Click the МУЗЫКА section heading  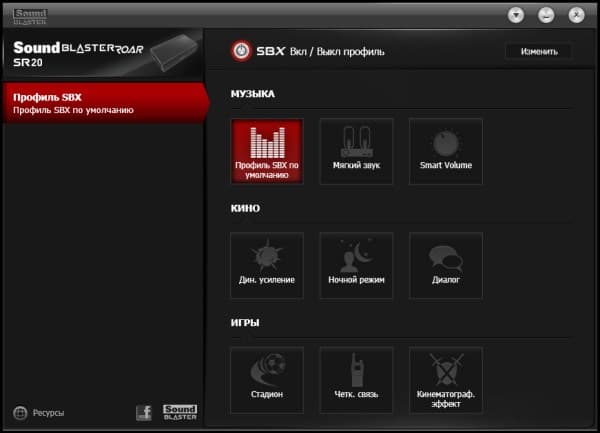[x=253, y=94]
